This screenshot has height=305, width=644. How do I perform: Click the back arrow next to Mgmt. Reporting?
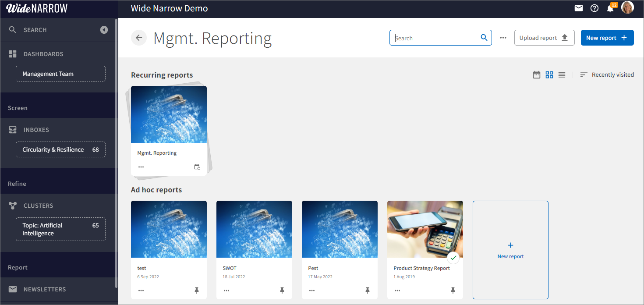139,38
